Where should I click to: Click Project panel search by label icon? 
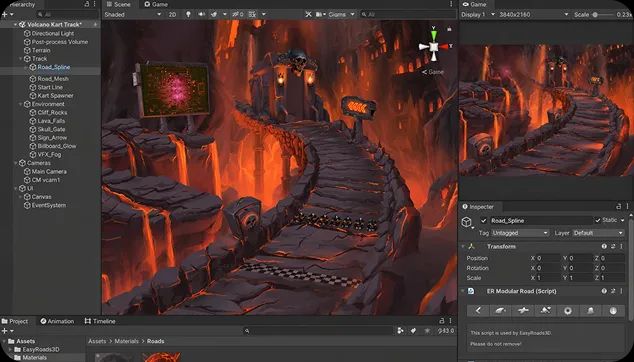coord(413,330)
